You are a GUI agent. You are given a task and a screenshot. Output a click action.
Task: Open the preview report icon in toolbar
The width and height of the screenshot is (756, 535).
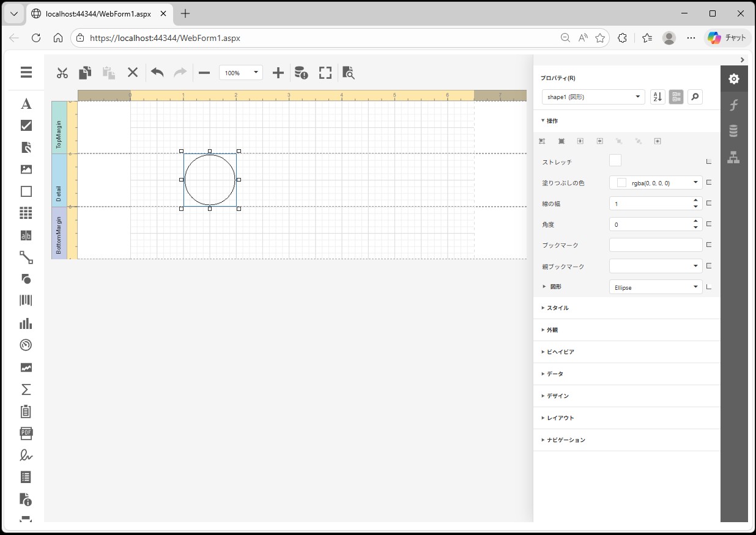click(x=348, y=73)
